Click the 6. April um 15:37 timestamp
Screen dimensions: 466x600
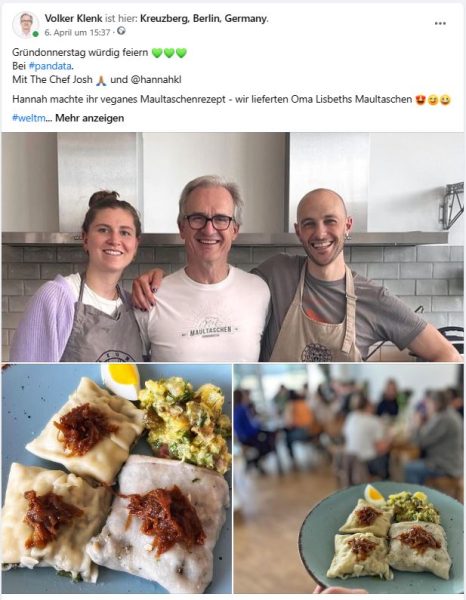tap(77, 33)
